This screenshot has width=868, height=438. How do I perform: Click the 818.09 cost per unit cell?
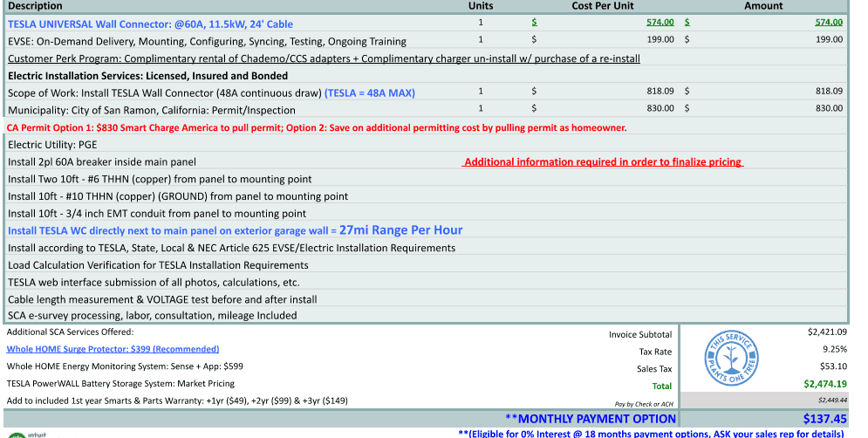coord(660,91)
